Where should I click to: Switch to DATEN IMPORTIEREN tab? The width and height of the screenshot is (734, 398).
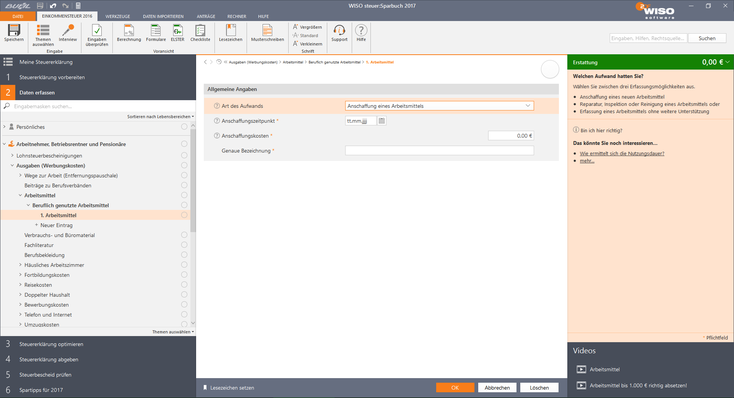point(163,16)
